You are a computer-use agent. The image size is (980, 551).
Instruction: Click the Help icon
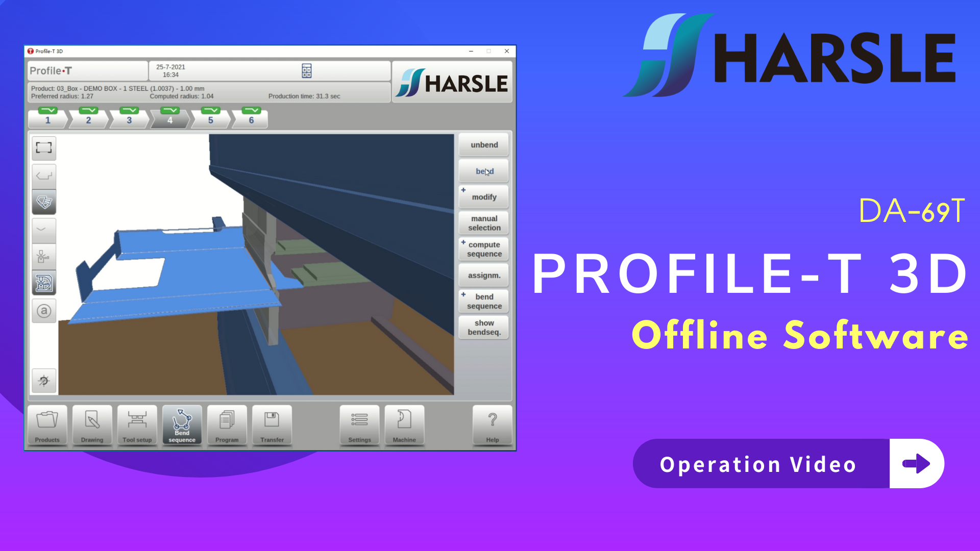[492, 425]
